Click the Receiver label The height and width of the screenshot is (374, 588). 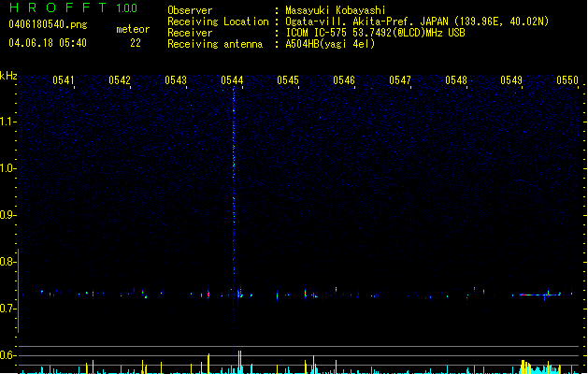[190, 33]
